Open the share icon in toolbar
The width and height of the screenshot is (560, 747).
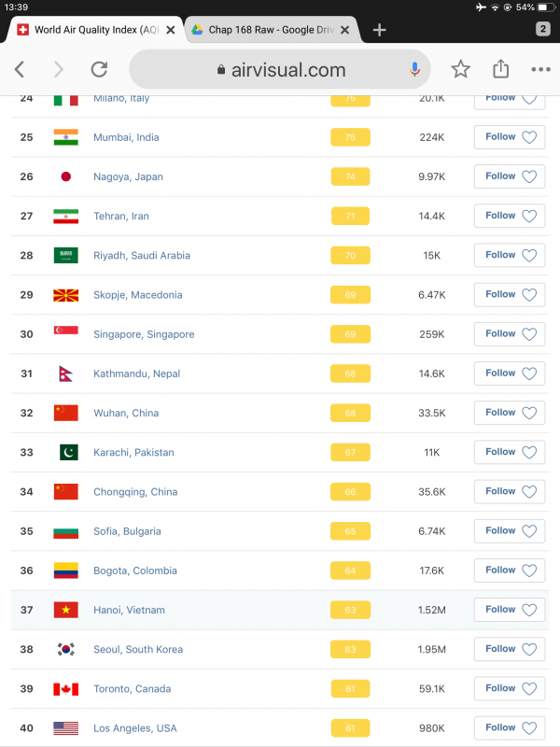coord(500,68)
